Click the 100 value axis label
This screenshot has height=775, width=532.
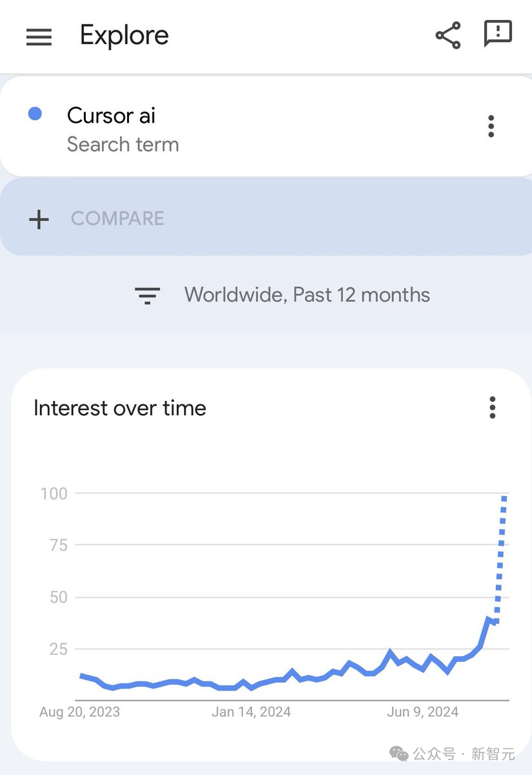54,493
